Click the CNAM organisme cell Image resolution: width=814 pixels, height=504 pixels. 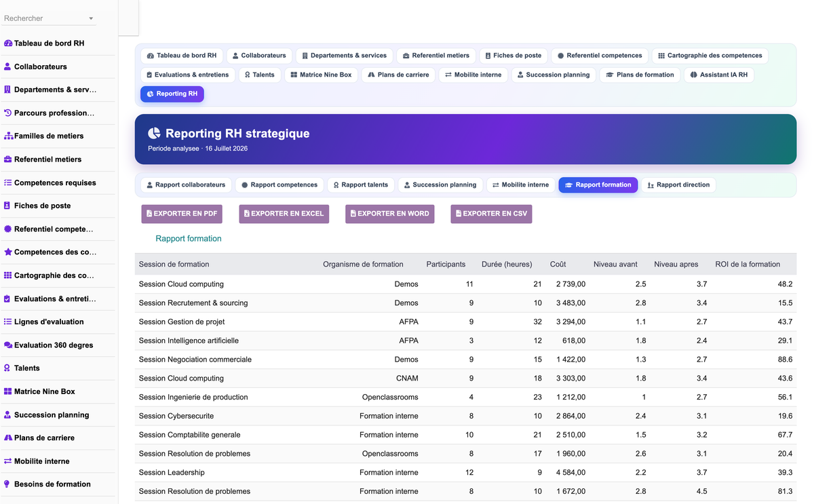coord(407,379)
